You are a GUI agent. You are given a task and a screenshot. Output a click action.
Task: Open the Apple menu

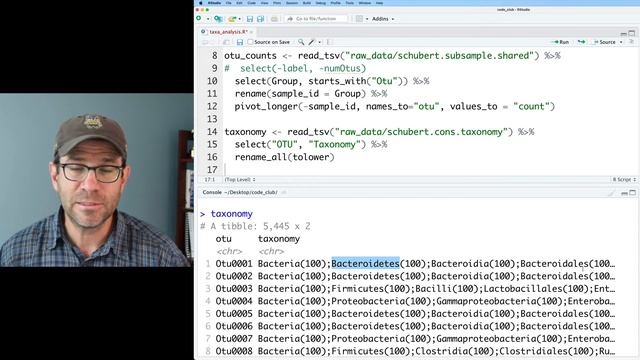200,3
